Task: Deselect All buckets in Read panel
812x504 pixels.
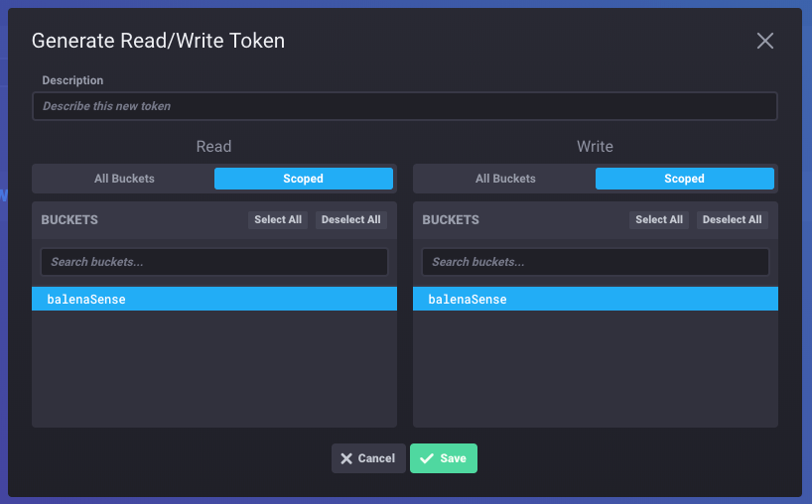Action: [351, 219]
